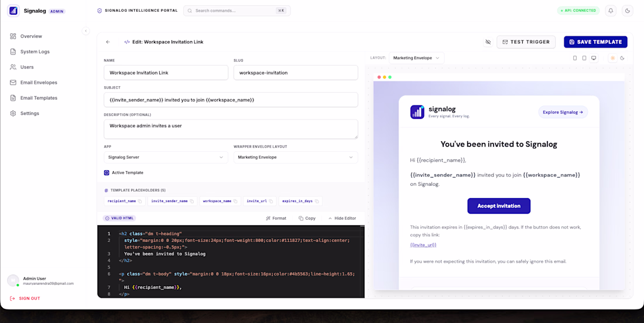Click the 'You've been invited to Signalog' heading
644x323 pixels.
click(499, 144)
